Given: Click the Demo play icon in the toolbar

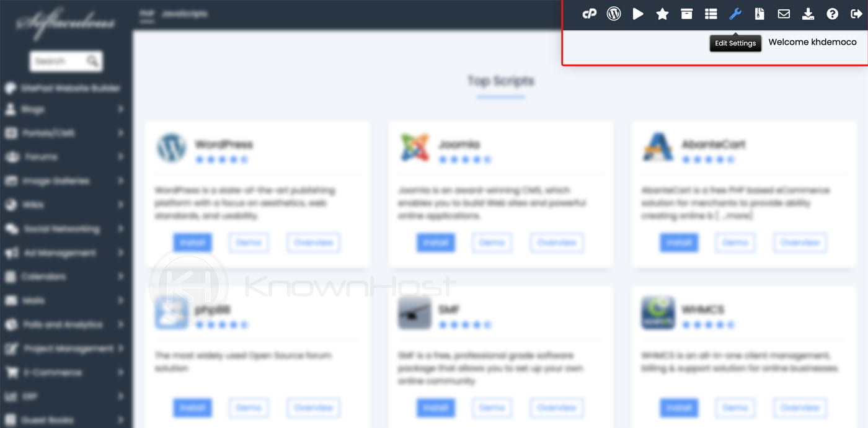Looking at the screenshot, I should point(638,13).
